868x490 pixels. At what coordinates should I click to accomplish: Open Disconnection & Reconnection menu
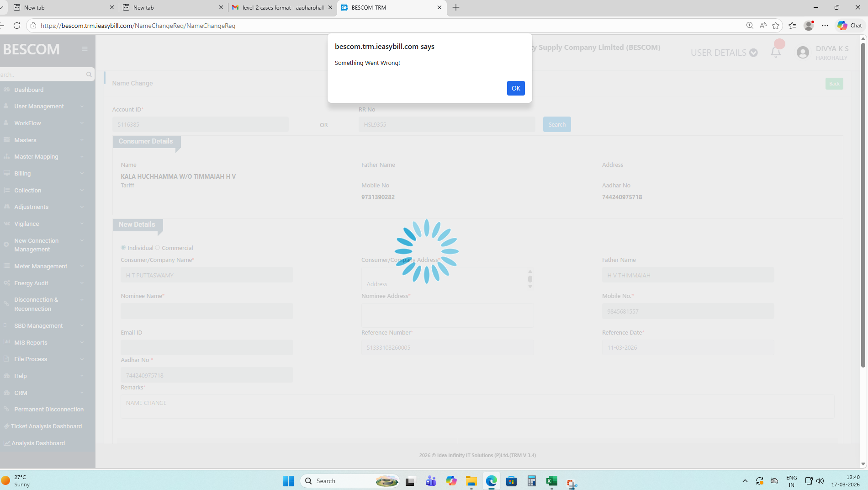pos(43,304)
